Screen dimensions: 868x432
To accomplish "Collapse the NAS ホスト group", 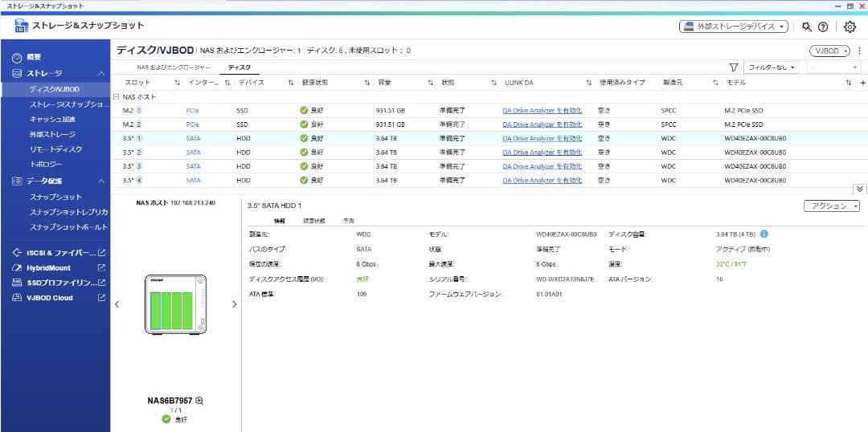I will pyautogui.click(x=117, y=97).
